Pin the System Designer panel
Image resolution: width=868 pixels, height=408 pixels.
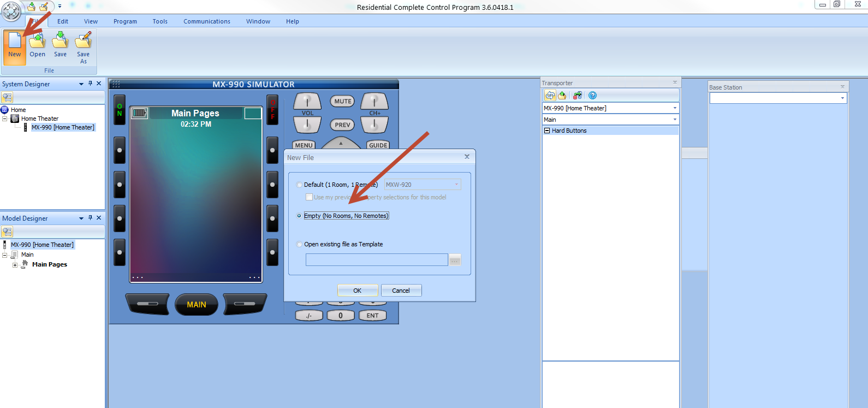click(91, 84)
